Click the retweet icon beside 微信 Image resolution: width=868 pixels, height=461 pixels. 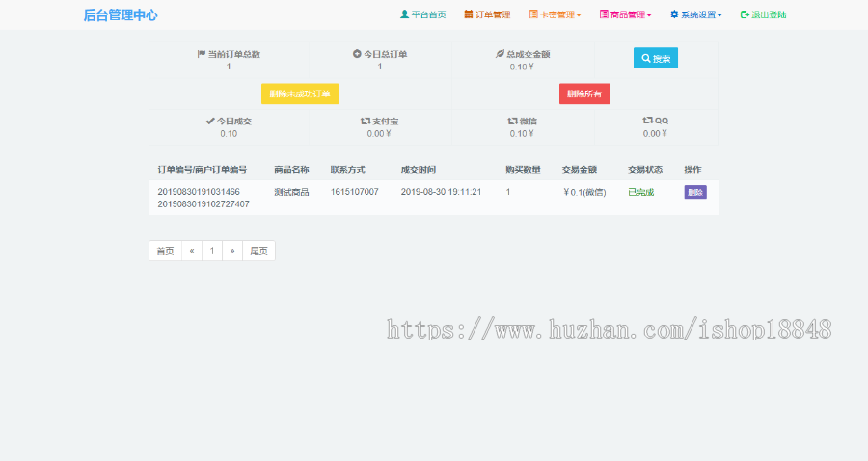[x=513, y=121]
